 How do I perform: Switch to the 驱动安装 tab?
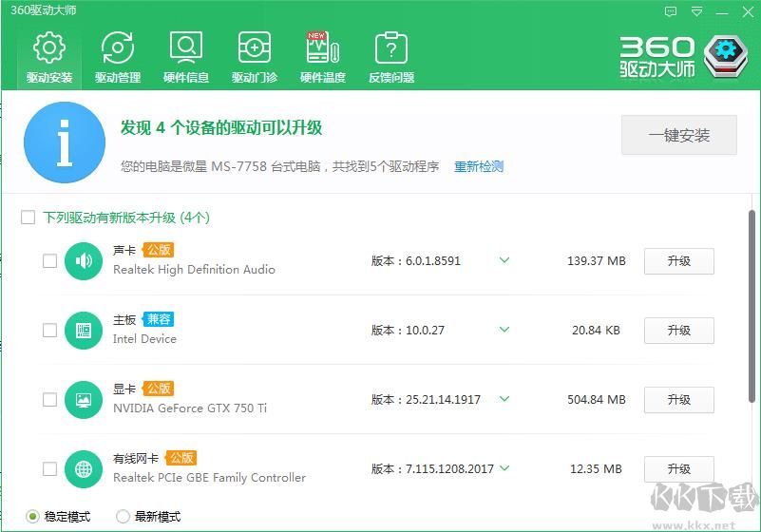(49, 57)
